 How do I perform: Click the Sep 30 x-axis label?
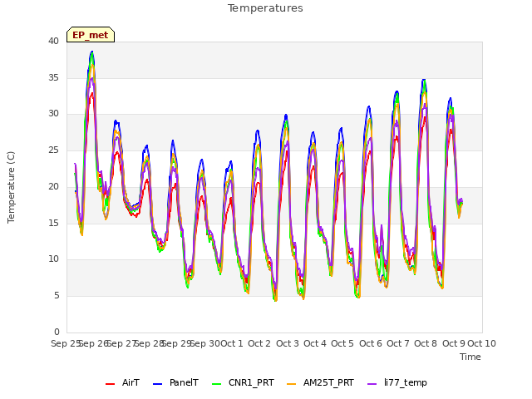point(205,343)
